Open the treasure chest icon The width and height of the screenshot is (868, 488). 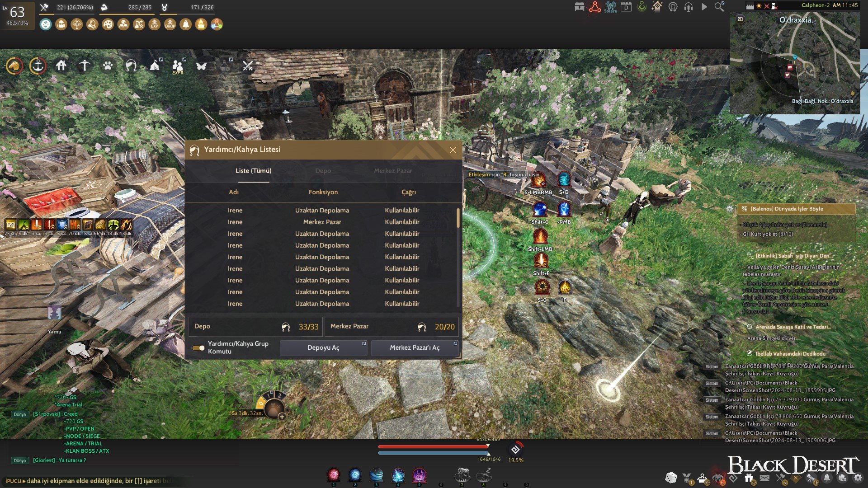point(580,7)
